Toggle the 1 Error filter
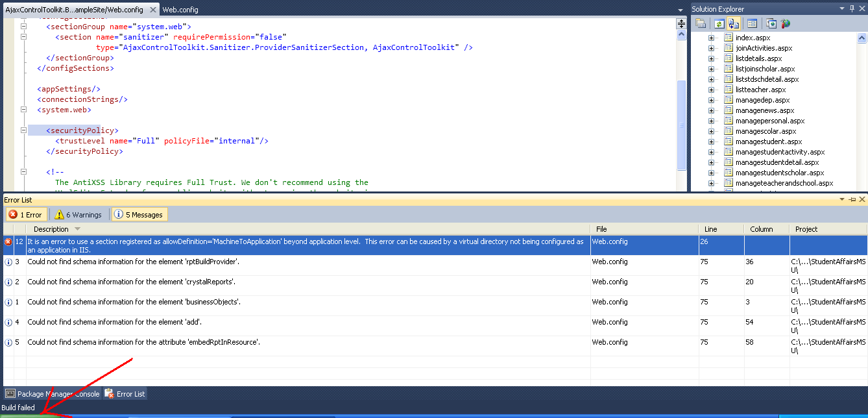 (x=25, y=215)
